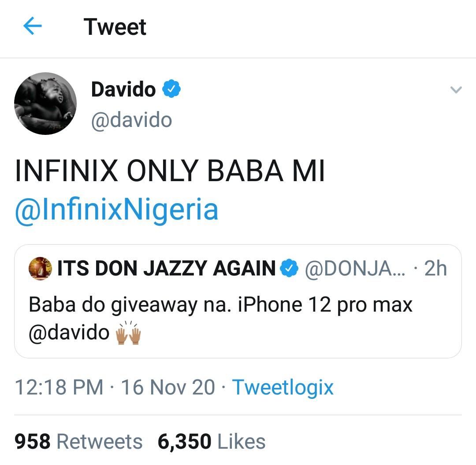Click the verified badge beside Davido

point(171,89)
